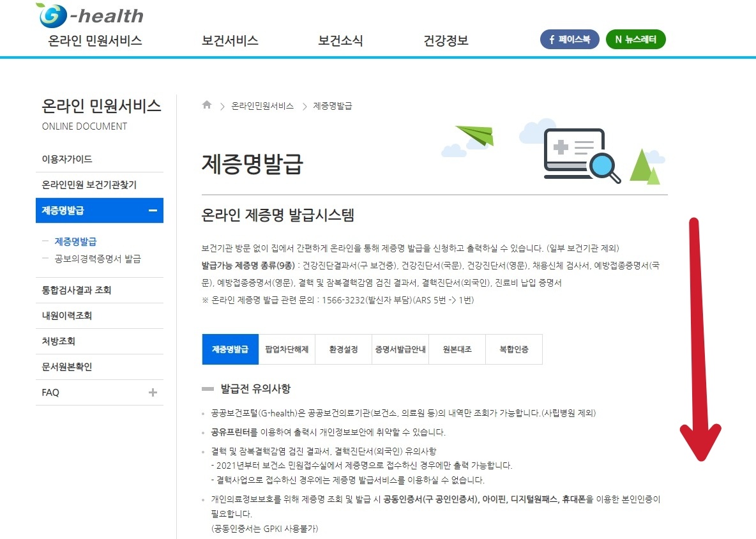Switch to the 팝업차단해제 tab

[286, 349]
